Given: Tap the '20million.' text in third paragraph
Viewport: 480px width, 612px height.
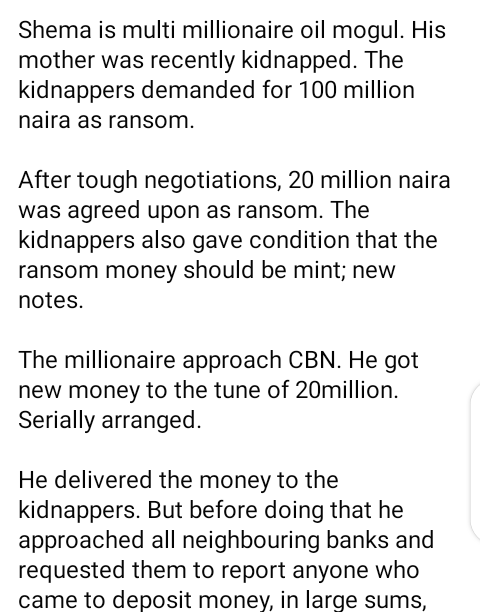Looking at the screenshot, I should coord(347,390).
